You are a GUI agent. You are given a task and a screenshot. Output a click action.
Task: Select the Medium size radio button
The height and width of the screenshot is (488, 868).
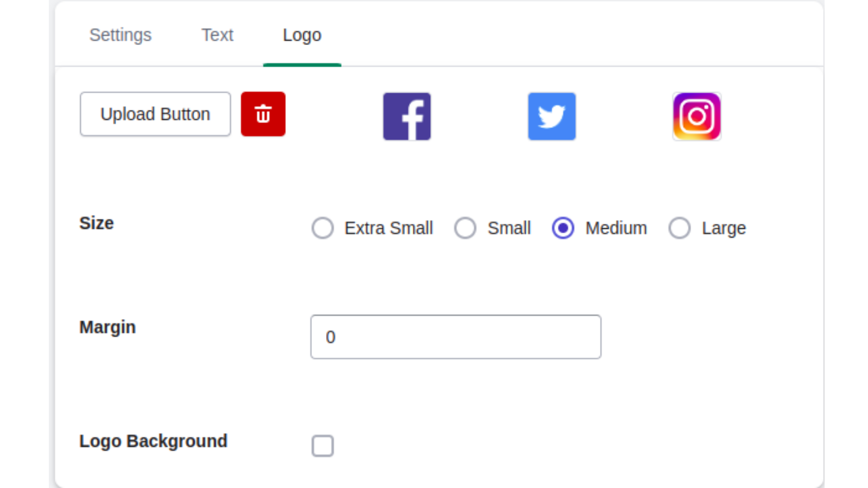563,228
